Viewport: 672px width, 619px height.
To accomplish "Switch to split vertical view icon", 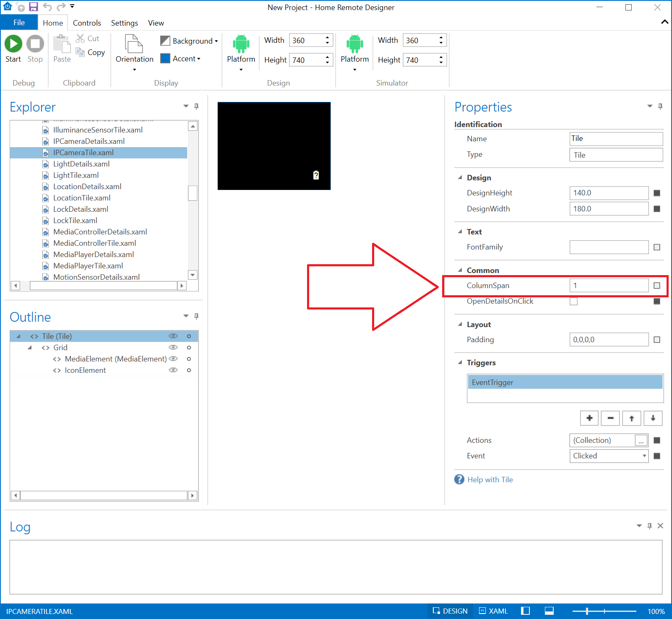I will 526,611.
